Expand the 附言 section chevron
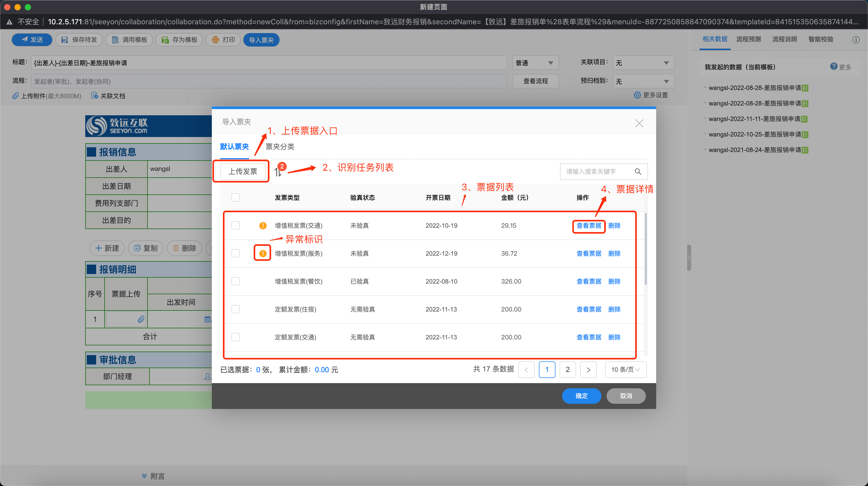 [144, 476]
